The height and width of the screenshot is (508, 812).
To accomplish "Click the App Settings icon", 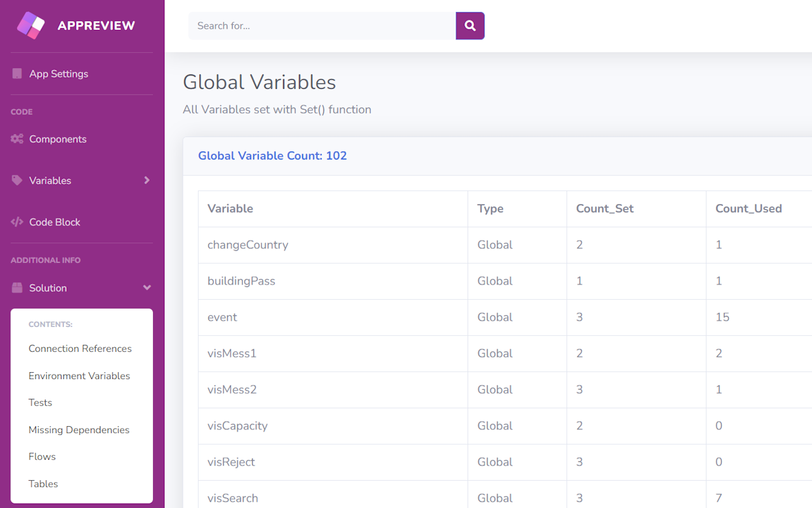I will click(x=17, y=74).
